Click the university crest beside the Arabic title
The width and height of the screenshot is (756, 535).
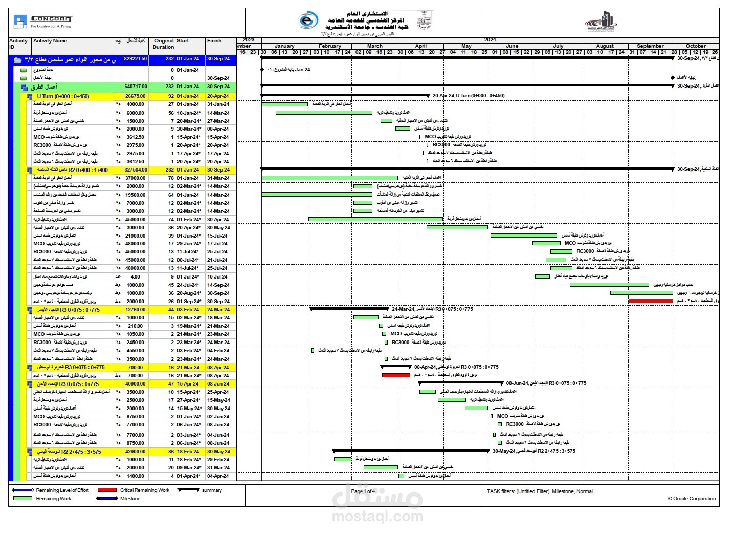[424, 20]
